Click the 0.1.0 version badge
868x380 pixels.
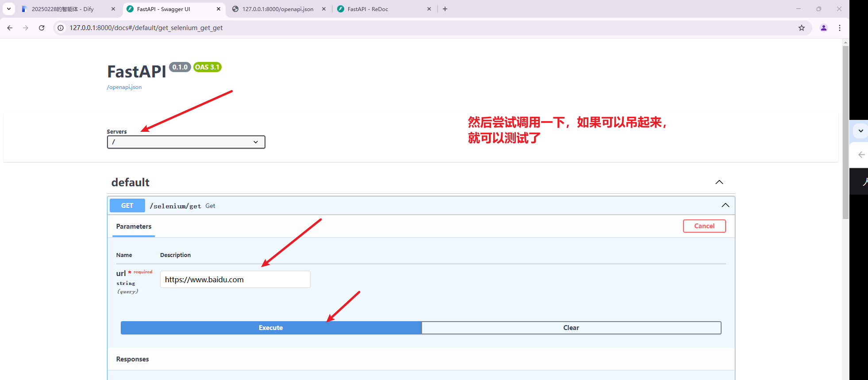click(x=180, y=67)
